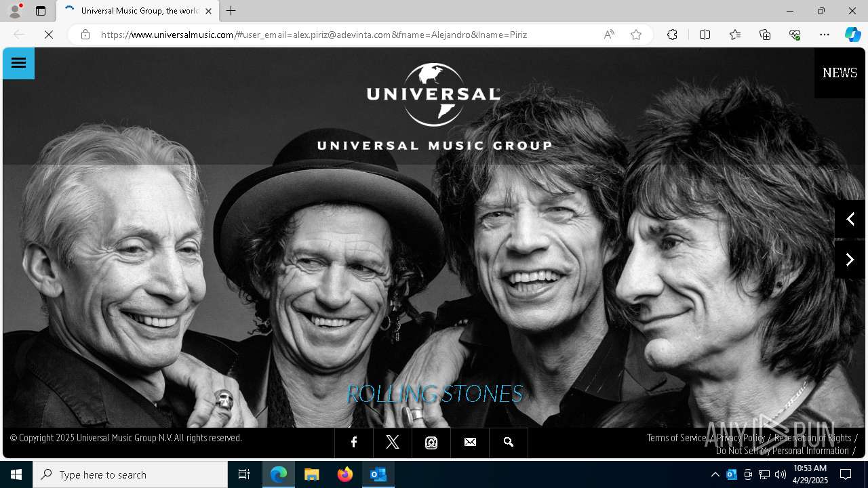The width and height of the screenshot is (868, 488).
Task: Click the copyright 2025 Universal Music text
Action: pos(125,438)
